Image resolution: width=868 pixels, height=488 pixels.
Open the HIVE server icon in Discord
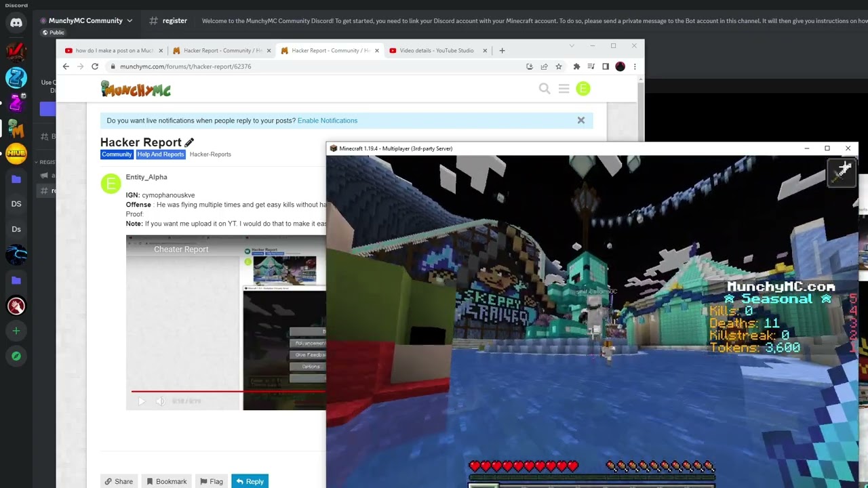point(16,153)
